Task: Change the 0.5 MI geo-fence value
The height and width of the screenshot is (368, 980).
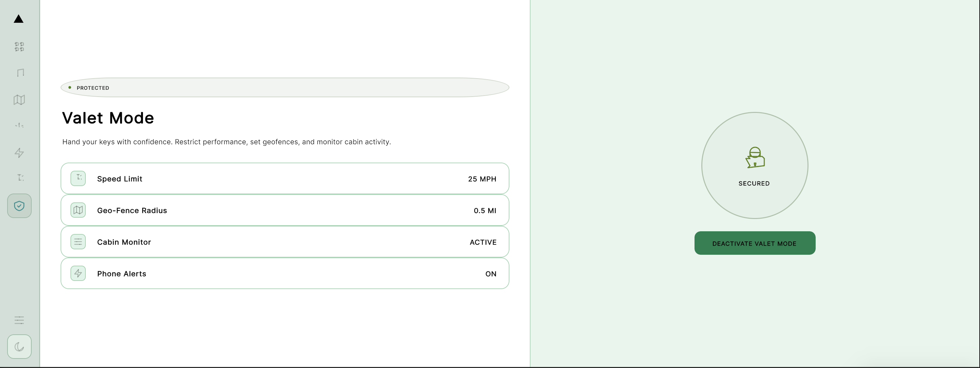Action: [x=485, y=211]
